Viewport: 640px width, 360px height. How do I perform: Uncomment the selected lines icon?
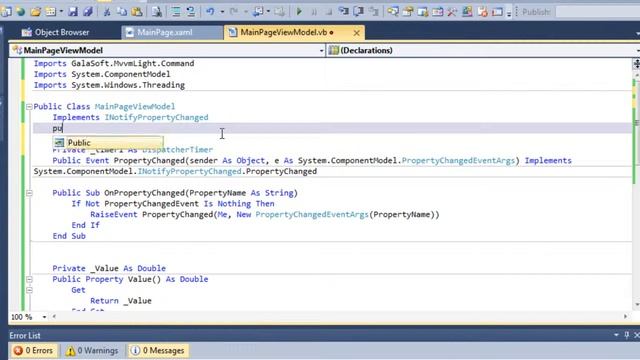191,12
